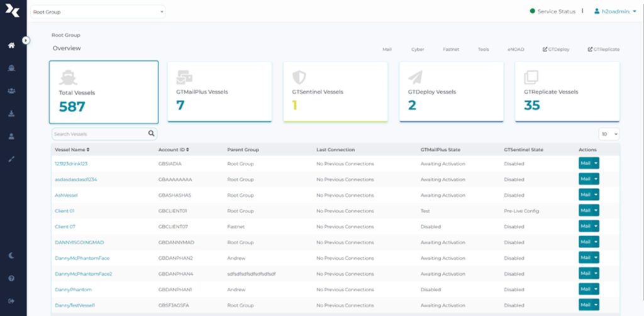Open the DannyPhantom vessel link

(x=73, y=290)
